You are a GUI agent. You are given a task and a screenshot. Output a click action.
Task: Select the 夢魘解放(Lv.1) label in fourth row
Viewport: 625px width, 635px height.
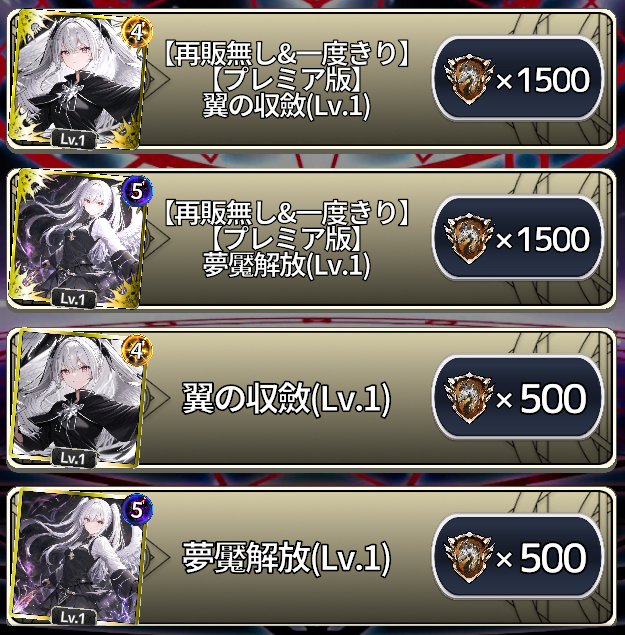286,558
